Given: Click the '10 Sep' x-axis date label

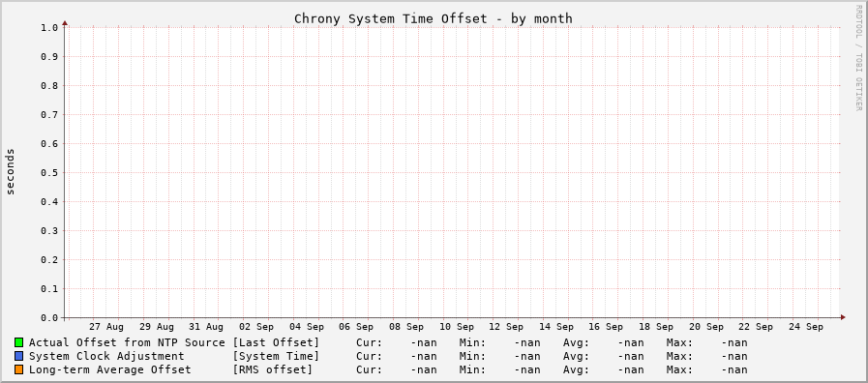Looking at the screenshot, I should click(456, 327).
